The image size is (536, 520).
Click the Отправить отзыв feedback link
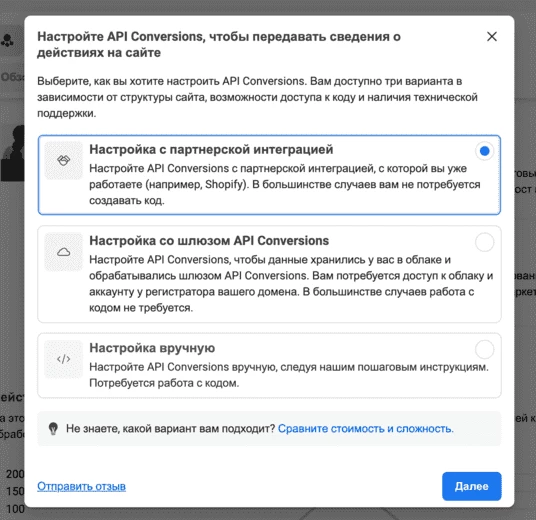81,486
